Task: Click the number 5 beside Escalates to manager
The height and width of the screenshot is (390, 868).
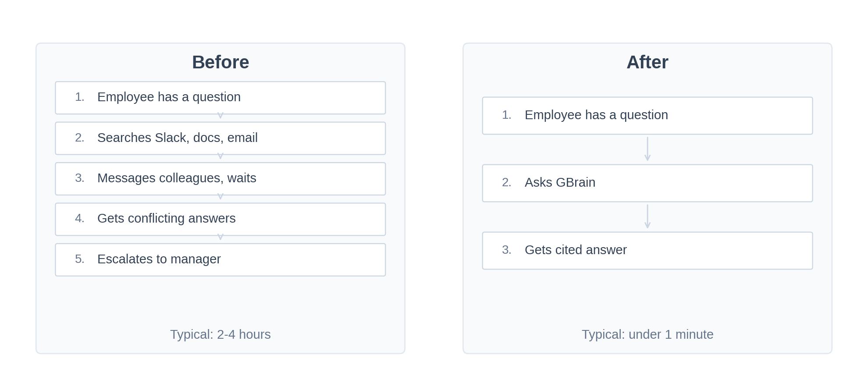Action: pyautogui.click(x=79, y=259)
